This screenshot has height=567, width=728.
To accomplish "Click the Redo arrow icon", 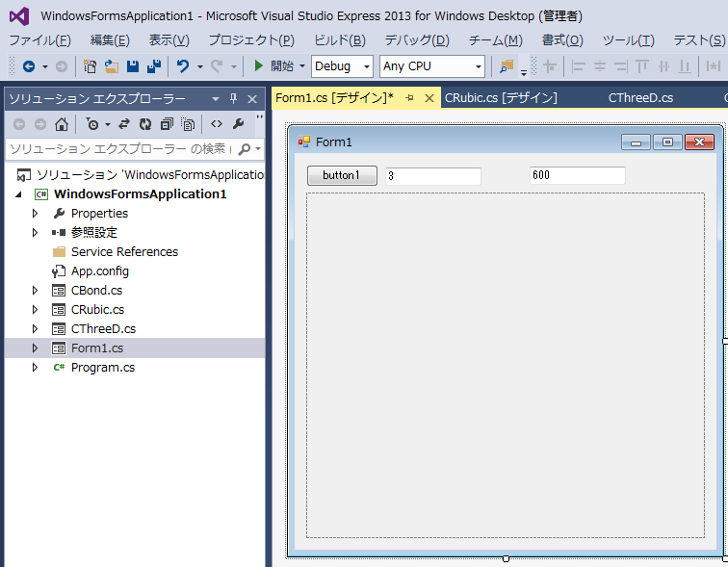I will click(x=217, y=66).
